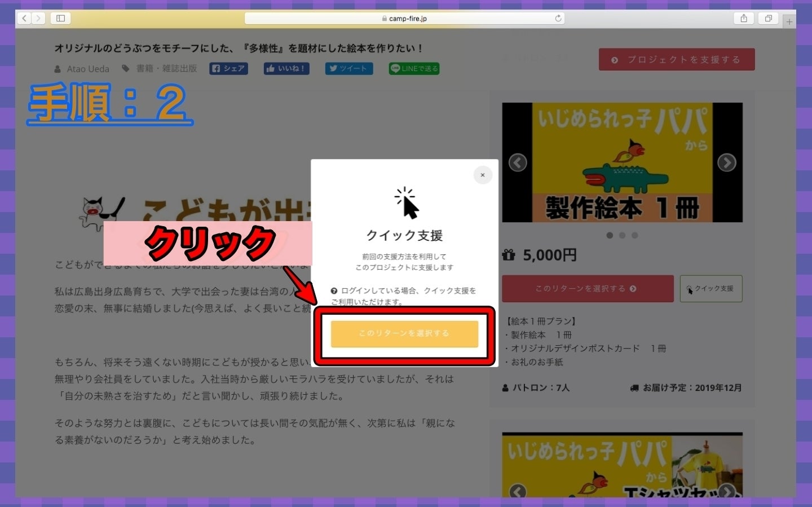Click the camp-fire.jp address bar

404,19
